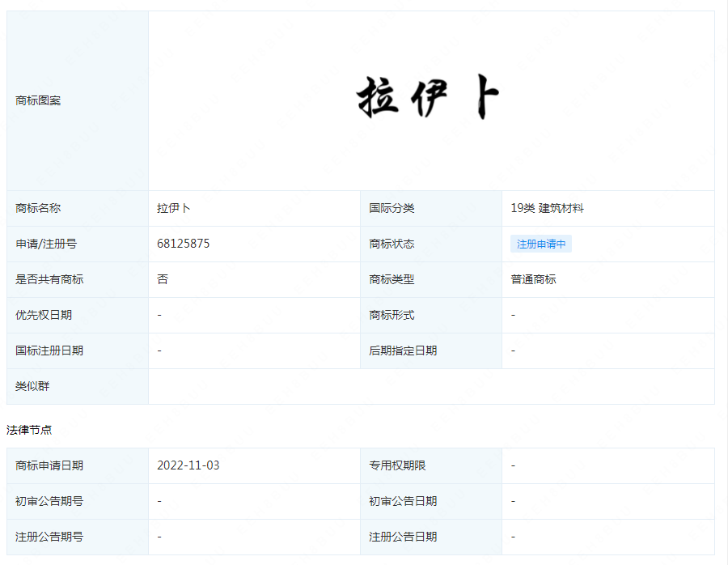Select the application date 2022-11-03
Image resolution: width=728 pixels, height=565 pixels.
pyautogui.click(x=188, y=465)
